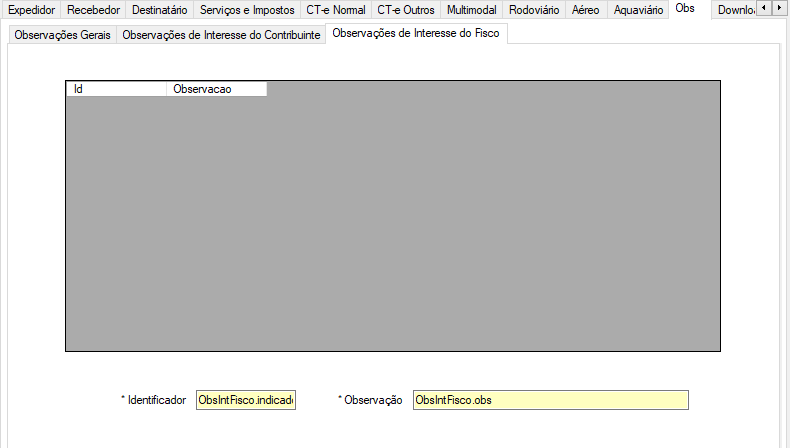Open Observações de Interesse do Contribuinte tab
790x448 pixels.
(221, 35)
